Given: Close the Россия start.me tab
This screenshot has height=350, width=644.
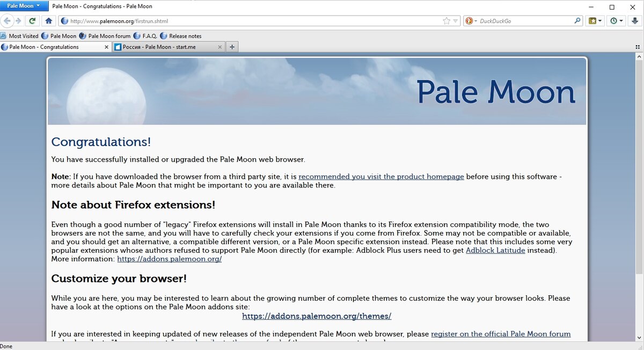Looking at the screenshot, I should coord(219,47).
